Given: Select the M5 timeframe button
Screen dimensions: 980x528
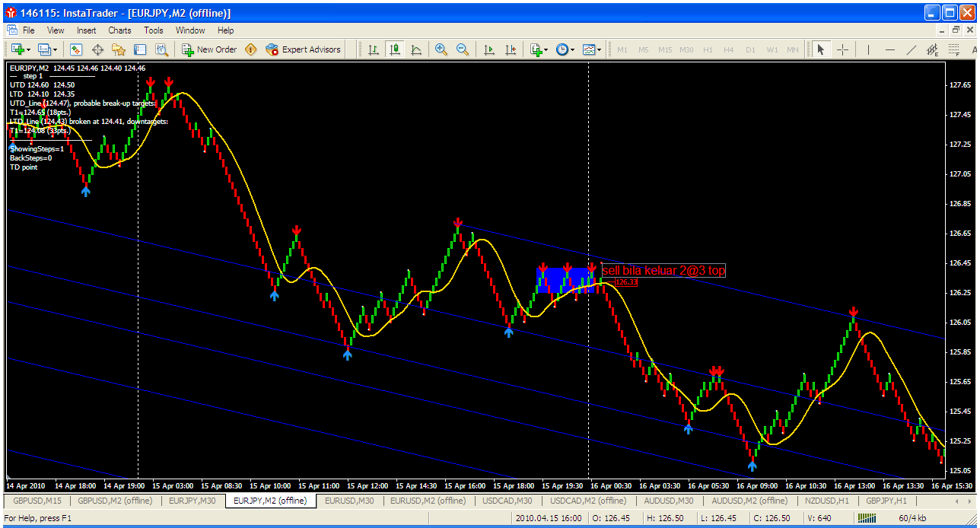Looking at the screenshot, I should click(x=644, y=49).
